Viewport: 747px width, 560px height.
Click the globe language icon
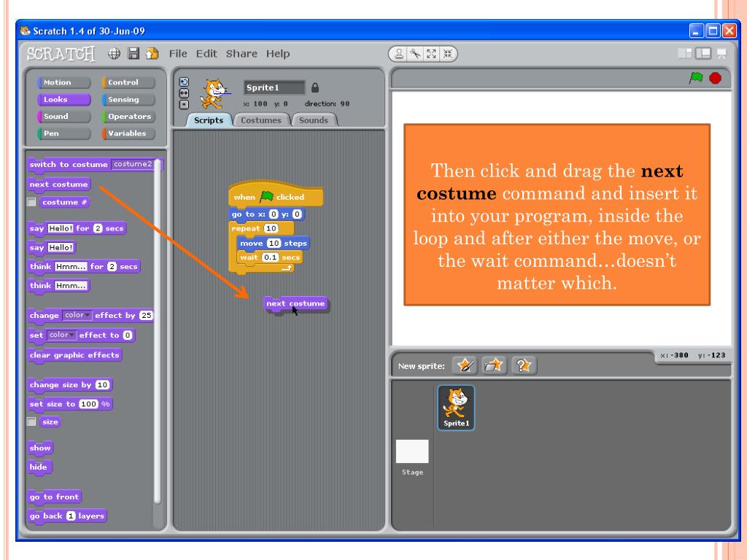pyautogui.click(x=114, y=53)
